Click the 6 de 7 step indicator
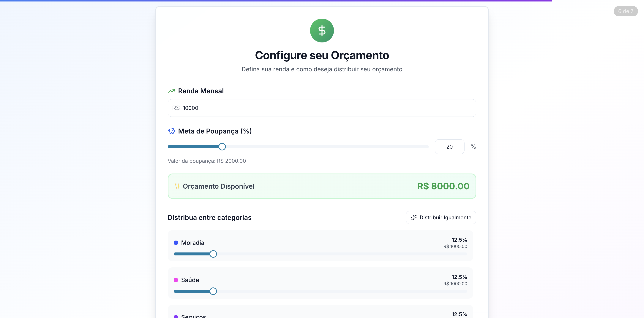Image resolution: width=644 pixels, height=318 pixels. coord(626,11)
